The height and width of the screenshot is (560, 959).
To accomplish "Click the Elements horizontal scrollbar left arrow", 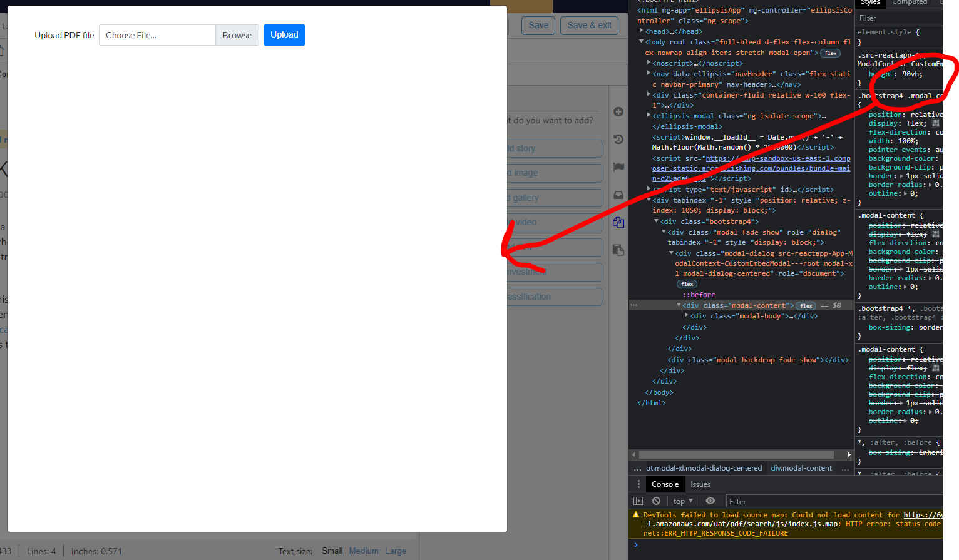I will coord(633,455).
